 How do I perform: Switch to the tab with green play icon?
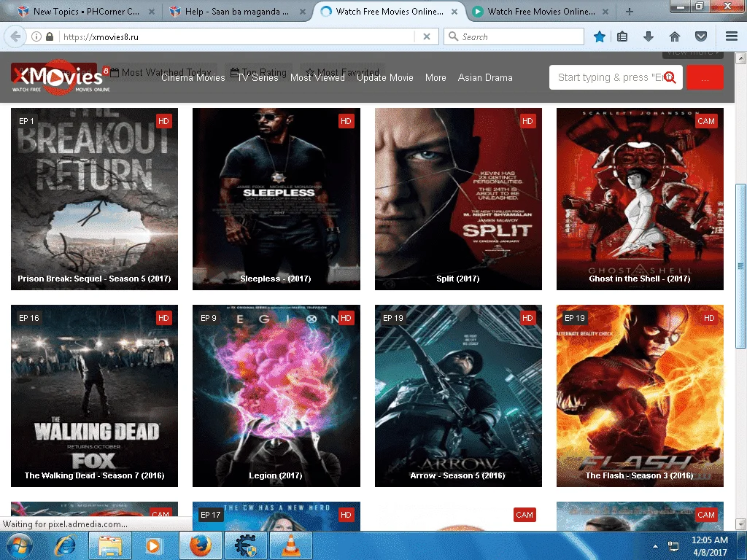point(541,12)
